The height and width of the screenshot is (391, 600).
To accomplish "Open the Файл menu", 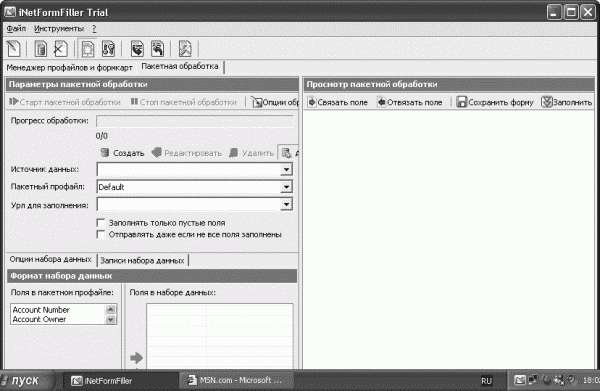I will coord(16,28).
